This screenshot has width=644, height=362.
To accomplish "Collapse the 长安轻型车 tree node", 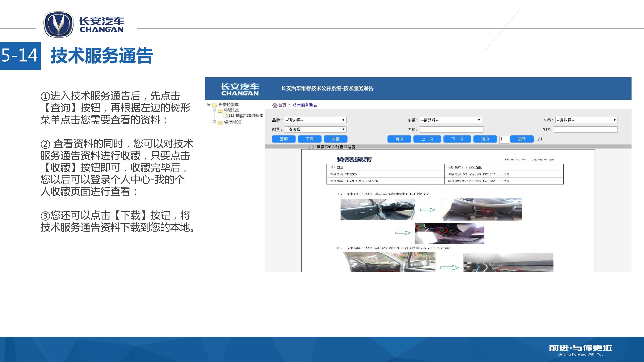I will (209, 104).
